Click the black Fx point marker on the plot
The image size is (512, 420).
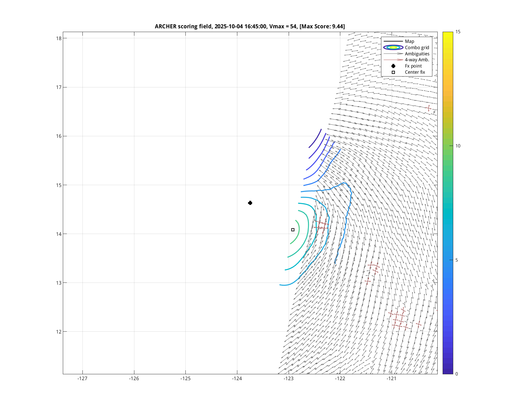250,203
